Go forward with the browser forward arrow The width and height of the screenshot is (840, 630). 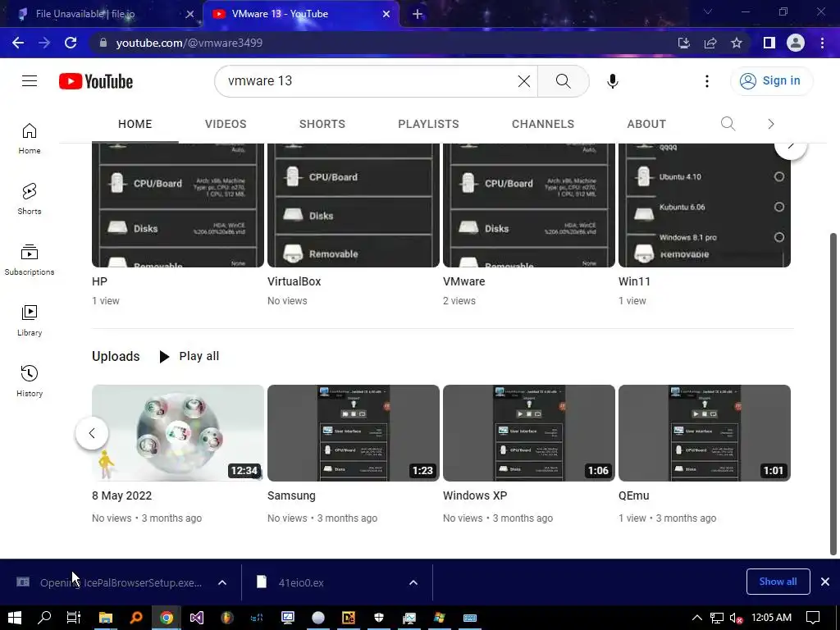pos(44,43)
